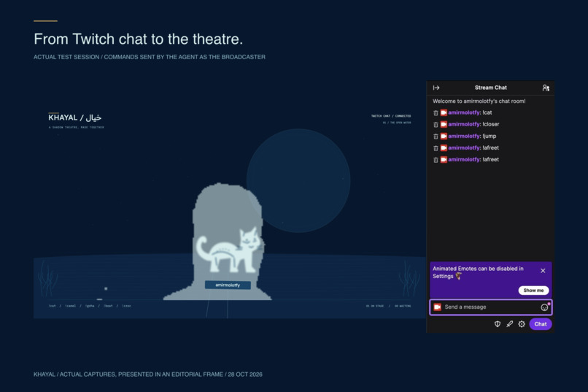Open the sword mod tools icon
The width and height of the screenshot is (588, 392).
(509, 324)
